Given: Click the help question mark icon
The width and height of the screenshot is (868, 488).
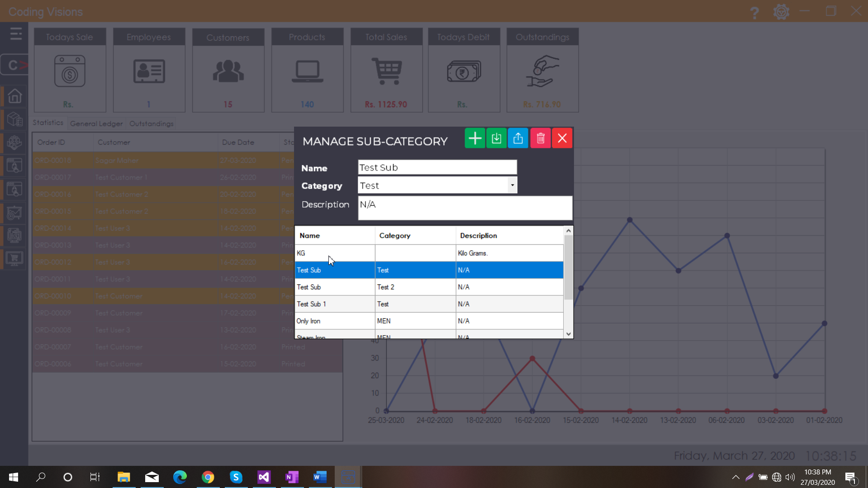Looking at the screenshot, I should tap(754, 12).
